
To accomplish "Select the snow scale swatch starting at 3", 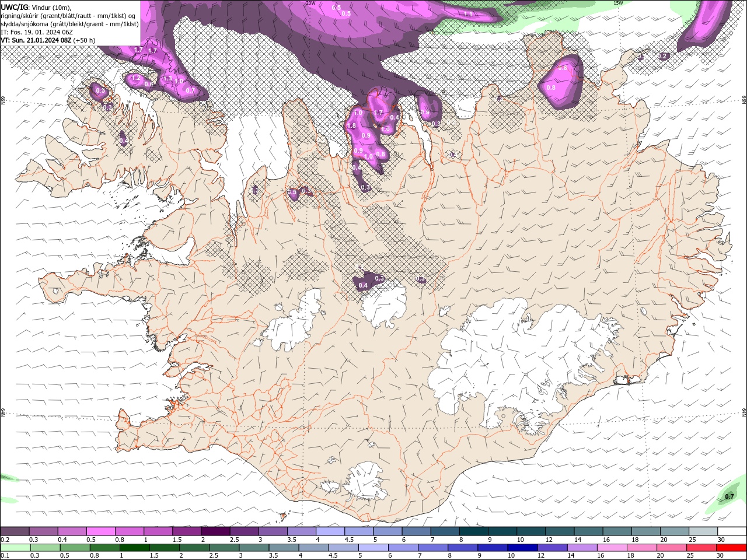I will [273, 531].
